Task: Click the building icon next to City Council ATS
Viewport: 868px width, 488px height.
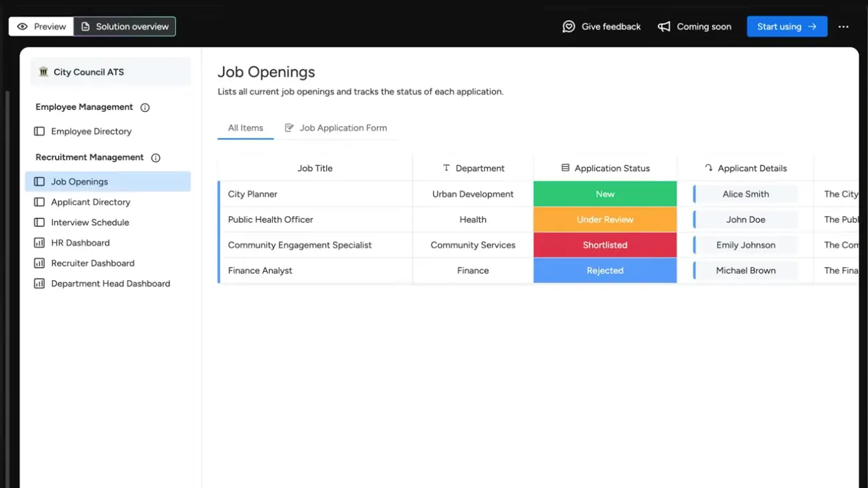Action: [x=43, y=71]
